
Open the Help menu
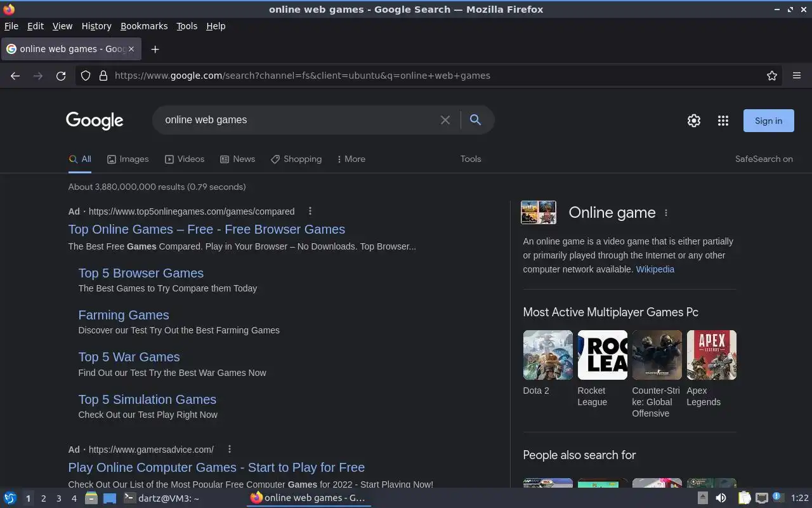pos(216,26)
